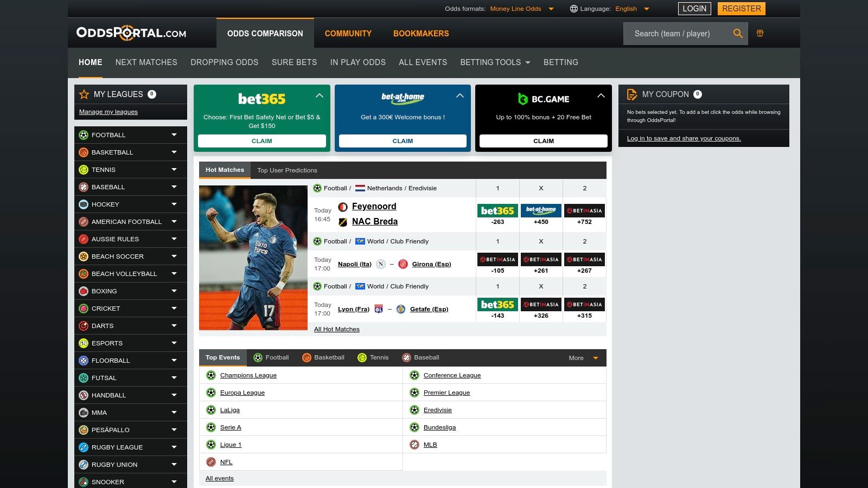
Task: Click the Lyon club crest
Action: tap(379, 309)
